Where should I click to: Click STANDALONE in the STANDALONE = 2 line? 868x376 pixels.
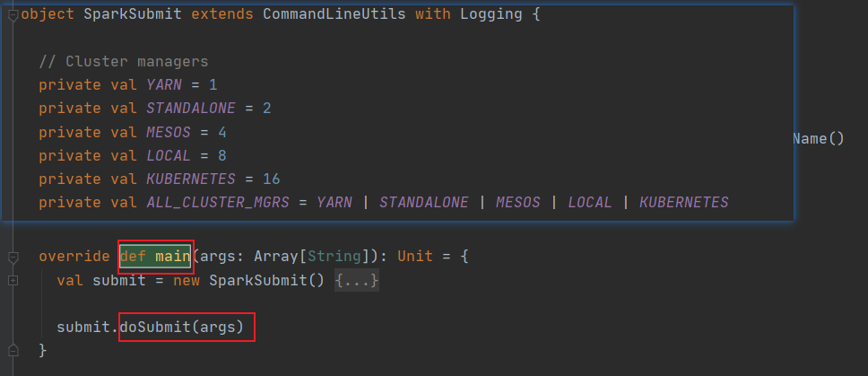point(191,109)
